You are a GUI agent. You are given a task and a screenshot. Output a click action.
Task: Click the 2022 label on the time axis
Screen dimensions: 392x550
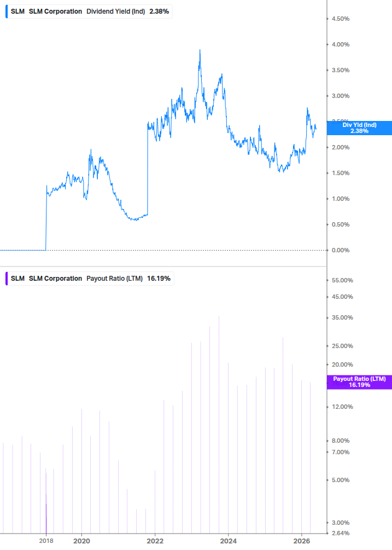click(155, 541)
